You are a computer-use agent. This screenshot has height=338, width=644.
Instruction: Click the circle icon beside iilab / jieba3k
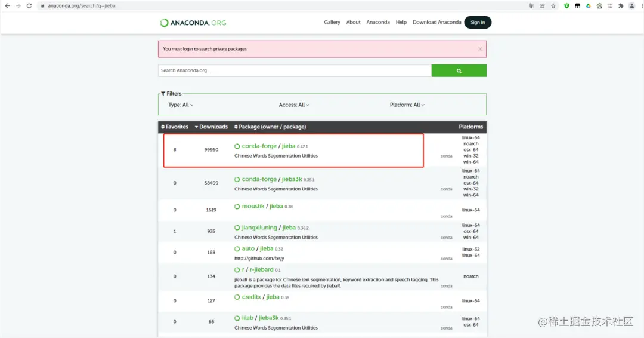pyautogui.click(x=237, y=318)
